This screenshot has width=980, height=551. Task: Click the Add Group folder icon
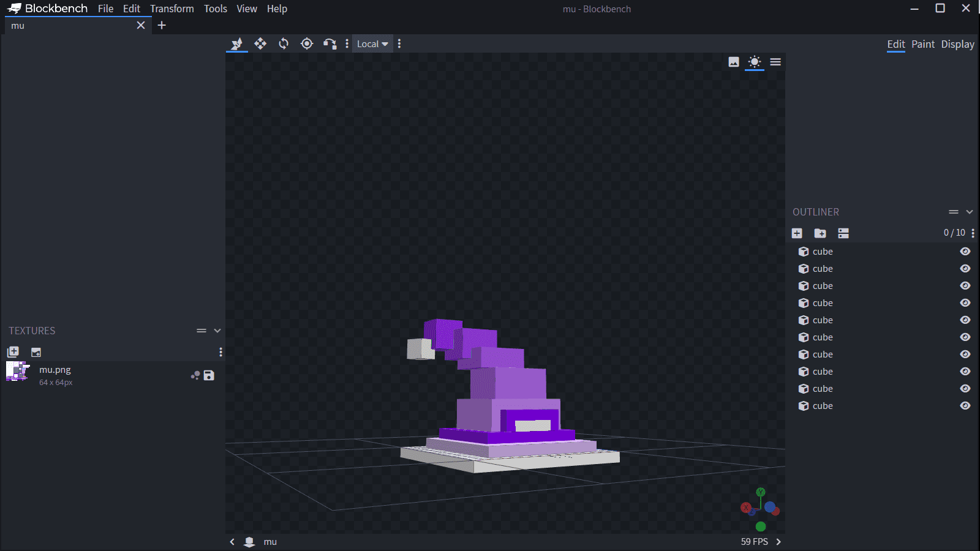click(820, 233)
